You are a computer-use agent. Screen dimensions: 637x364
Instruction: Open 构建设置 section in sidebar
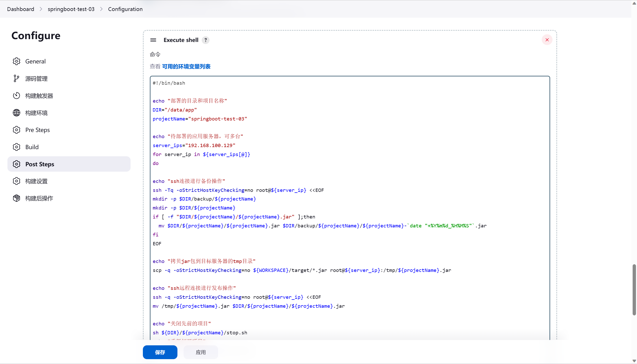[36, 181]
